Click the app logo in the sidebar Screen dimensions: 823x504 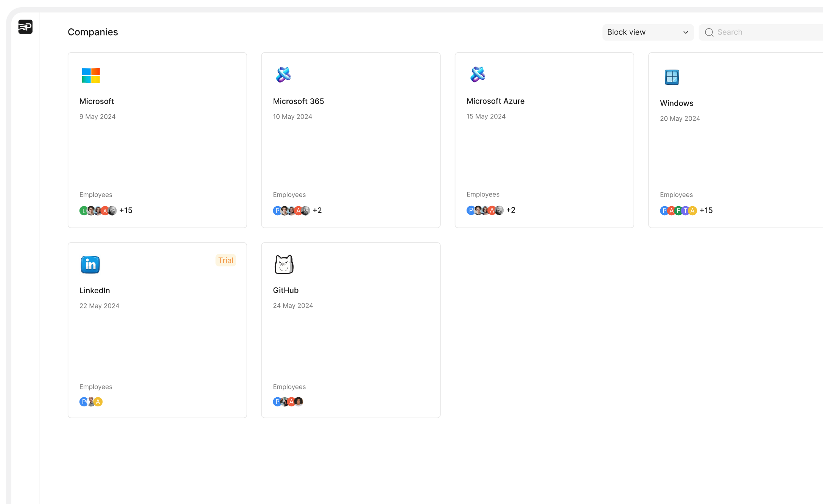[25, 27]
